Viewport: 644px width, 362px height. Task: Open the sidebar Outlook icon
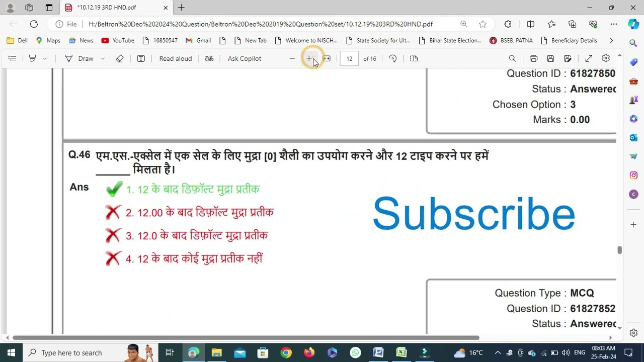633,137
